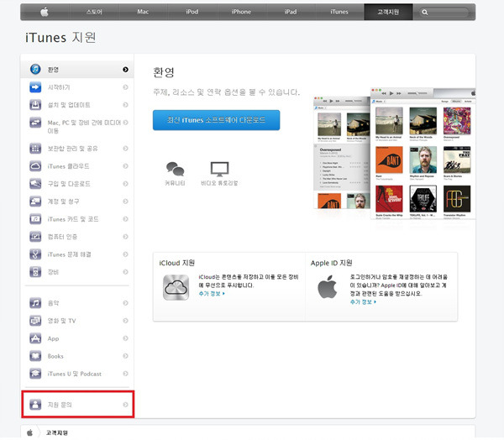The height and width of the screenshot is (440, 504).
Task: Open iCloud 지원 추가 정보 link
Action: click(212, 293)
